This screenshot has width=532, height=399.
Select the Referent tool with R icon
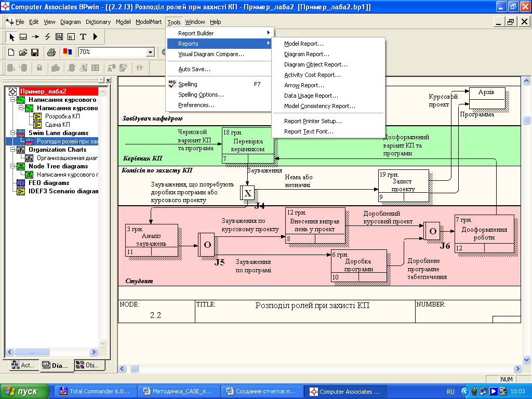71,37
